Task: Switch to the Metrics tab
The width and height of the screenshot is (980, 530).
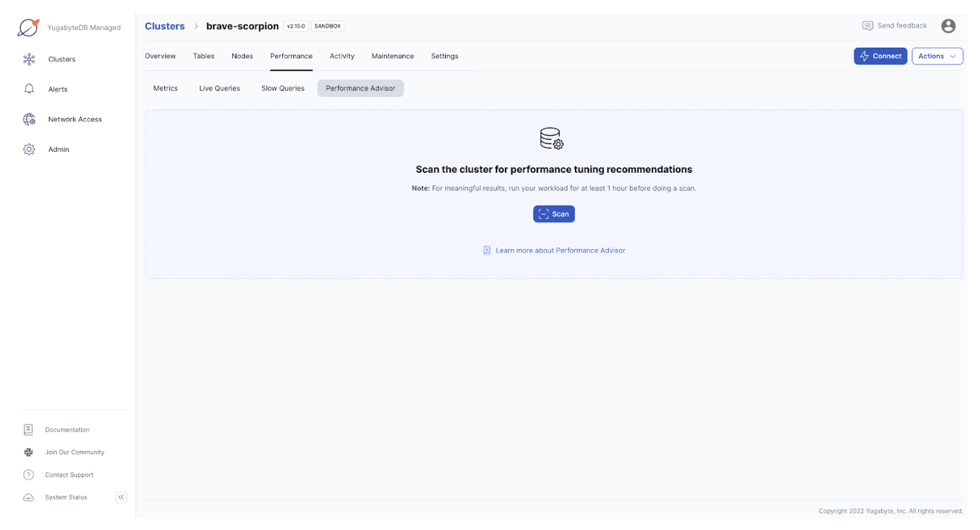Action: click(x=166, y=88)
